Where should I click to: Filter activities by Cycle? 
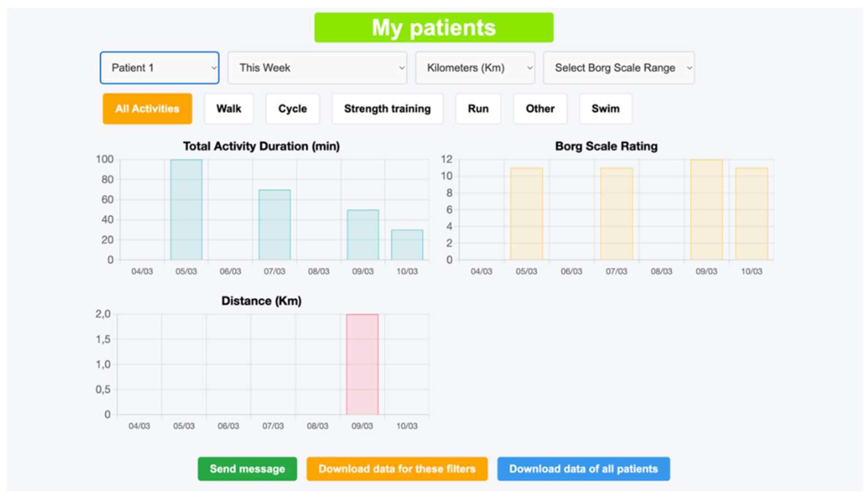coord(293,109)
